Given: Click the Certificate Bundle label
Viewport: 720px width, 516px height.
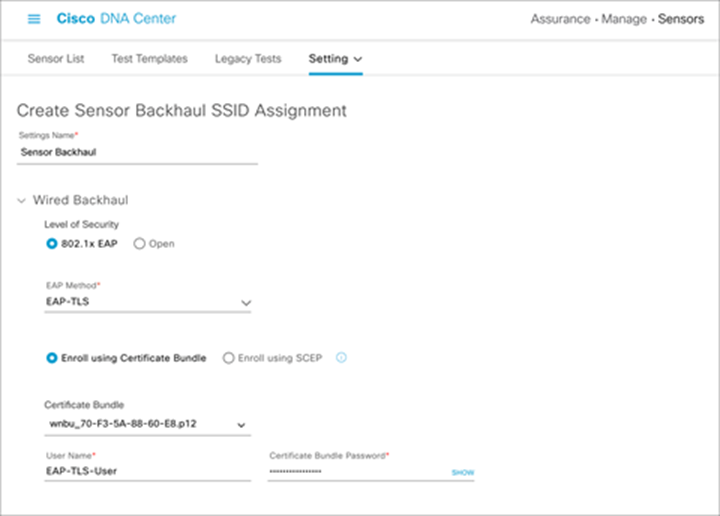Looking at the screenshot, I should point(84,405).
